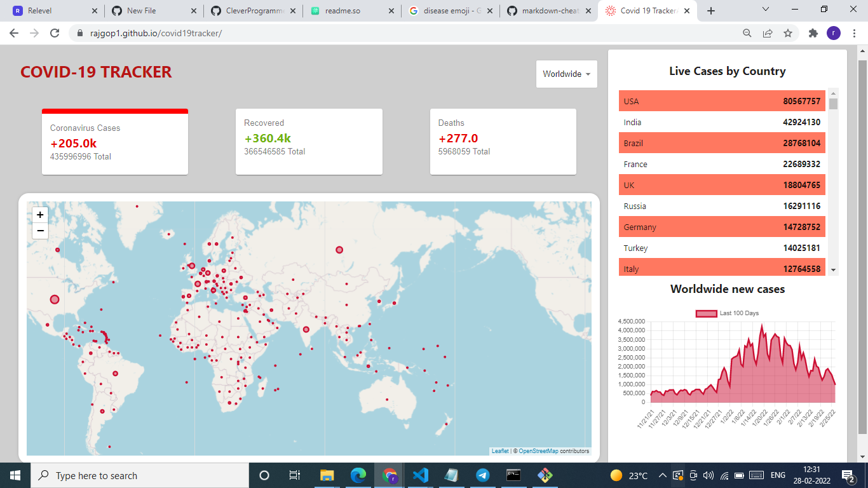
Task: Switch to Relevel tab
Action: click(x=56, y=11)
